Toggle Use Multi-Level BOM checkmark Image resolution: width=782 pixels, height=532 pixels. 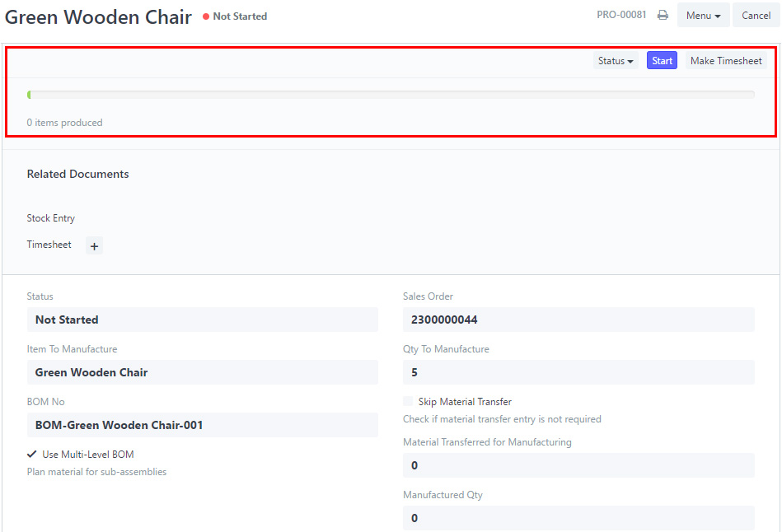[x=32, y=454]
